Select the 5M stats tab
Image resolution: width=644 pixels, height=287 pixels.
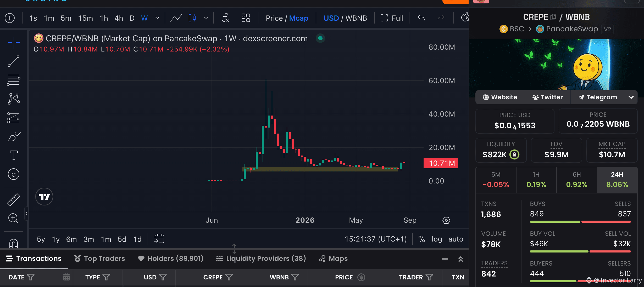tap(496, 180)
